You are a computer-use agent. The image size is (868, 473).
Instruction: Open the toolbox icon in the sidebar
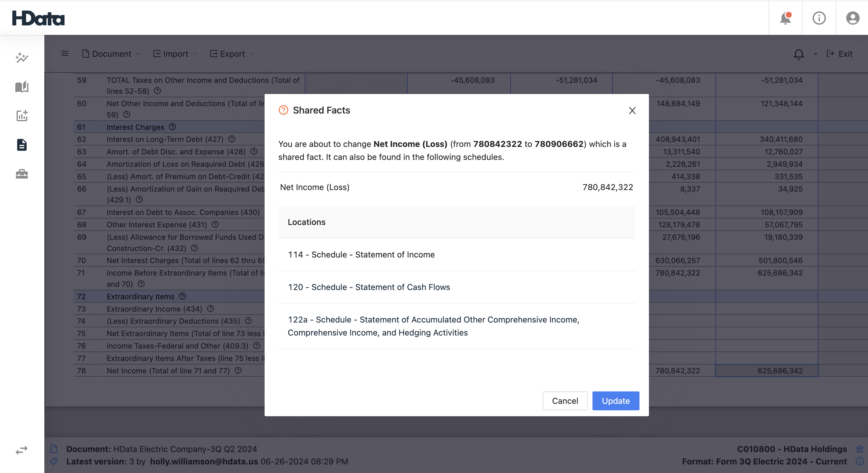22,174
